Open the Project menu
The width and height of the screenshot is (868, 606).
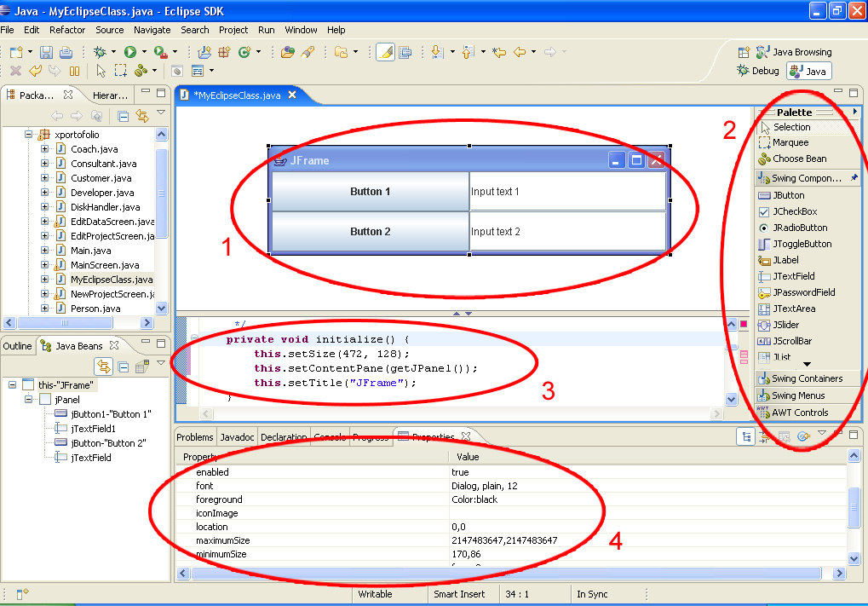click(233, 30)
